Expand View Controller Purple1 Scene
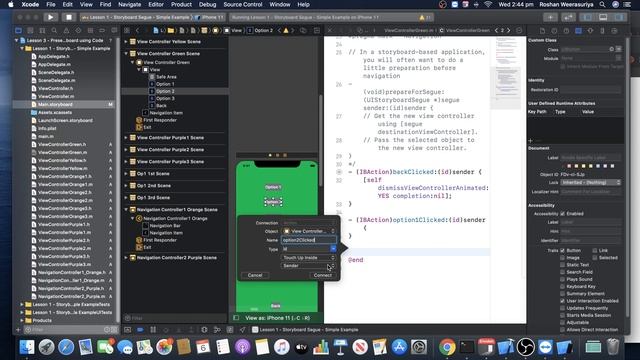The width and height of the screenshot is (640, 360). click(x=126, y=138)
